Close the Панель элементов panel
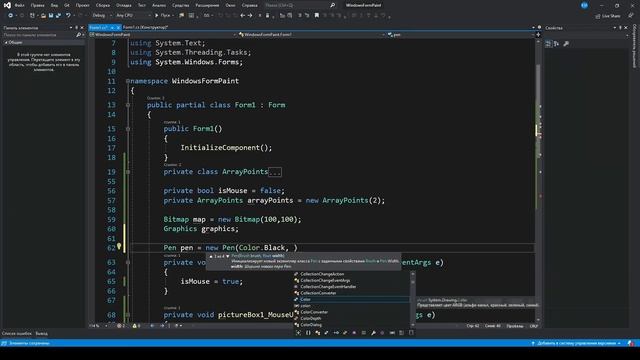Screen dimensions: 640x360 [x=82, y=28]
